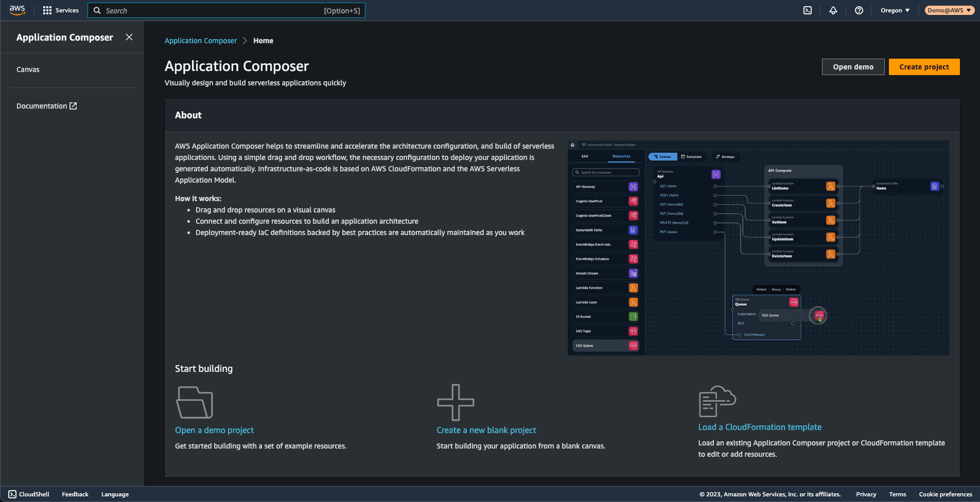Expand the Oregon region dropdown

(895, 10)
